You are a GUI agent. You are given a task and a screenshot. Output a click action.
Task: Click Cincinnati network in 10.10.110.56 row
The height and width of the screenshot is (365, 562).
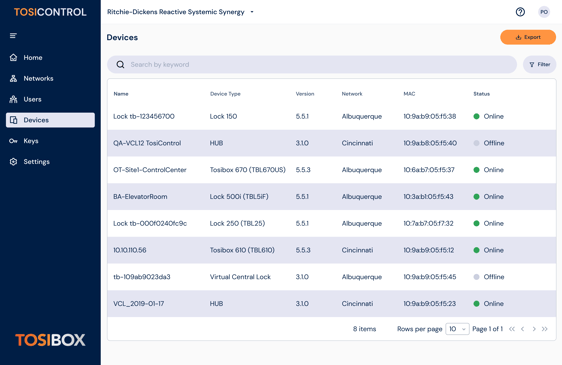(357, 250)
